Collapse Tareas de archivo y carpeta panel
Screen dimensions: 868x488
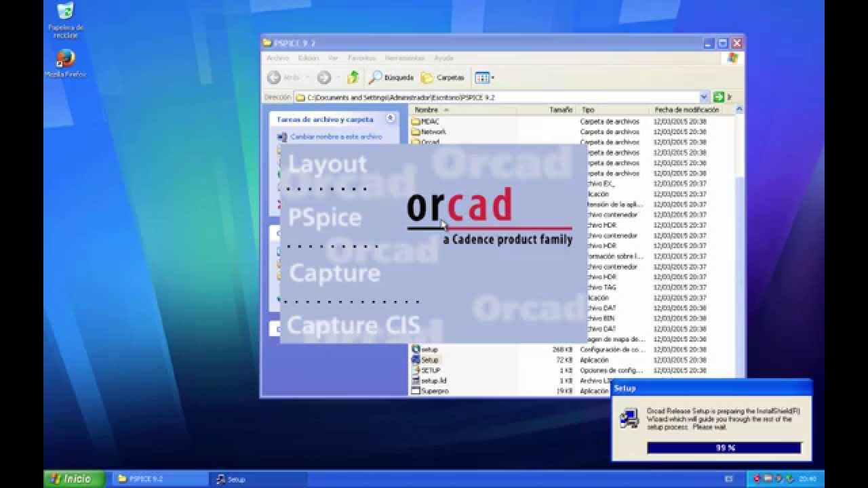391,119
